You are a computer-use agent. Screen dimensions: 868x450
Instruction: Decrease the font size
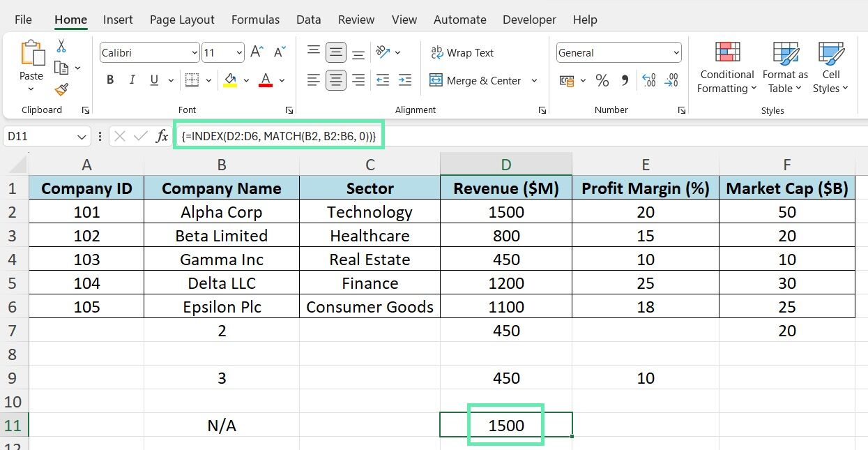280,52
